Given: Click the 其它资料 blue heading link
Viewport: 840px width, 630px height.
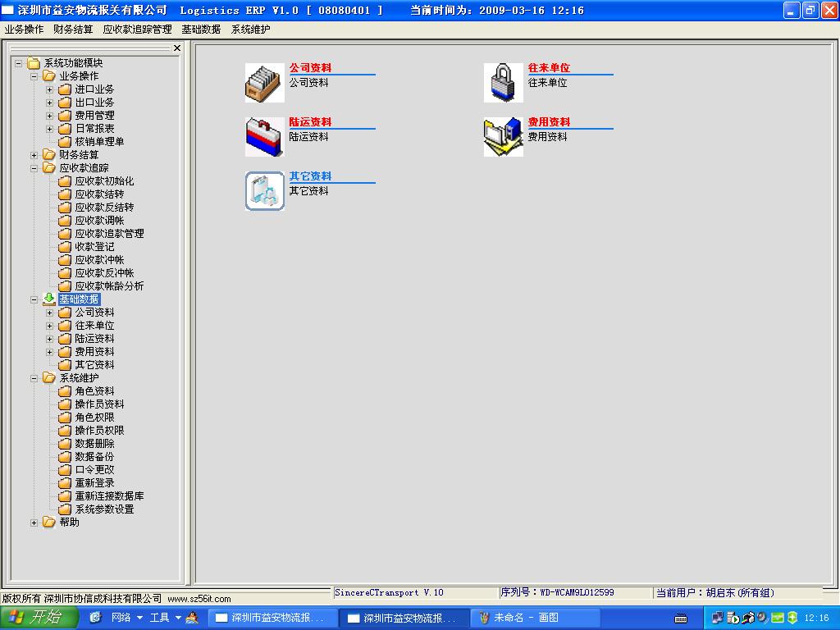Looking at the screenshot, I should tap(310, 176).
